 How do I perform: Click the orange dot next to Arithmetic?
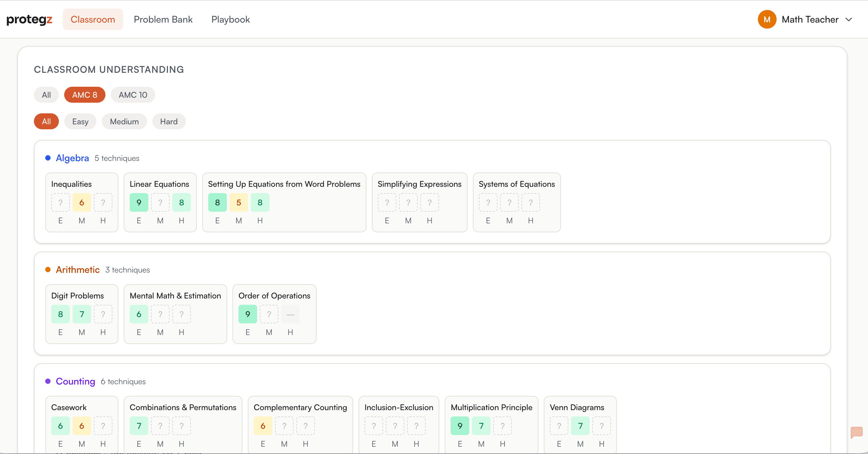point(48,270)
